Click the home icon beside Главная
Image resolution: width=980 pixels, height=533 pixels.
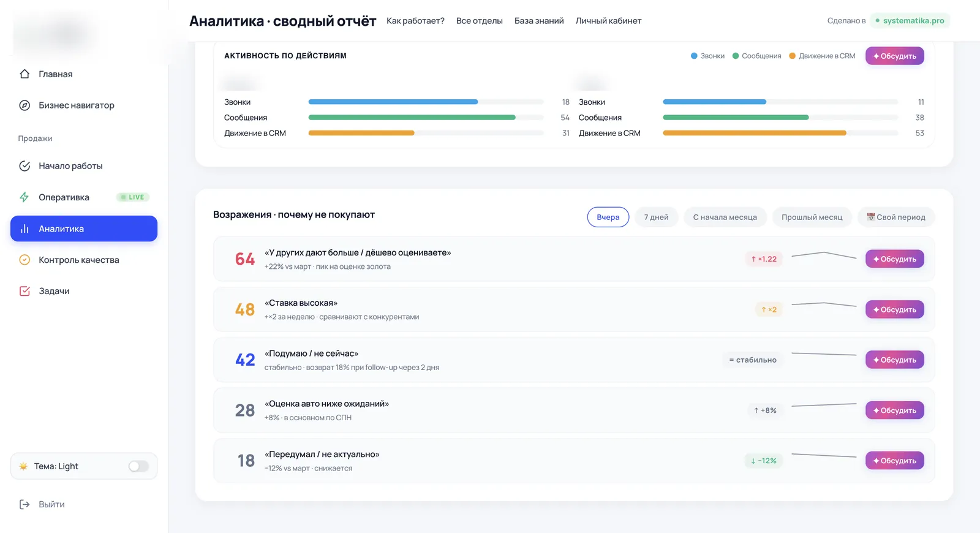click(x=24, y=74)
